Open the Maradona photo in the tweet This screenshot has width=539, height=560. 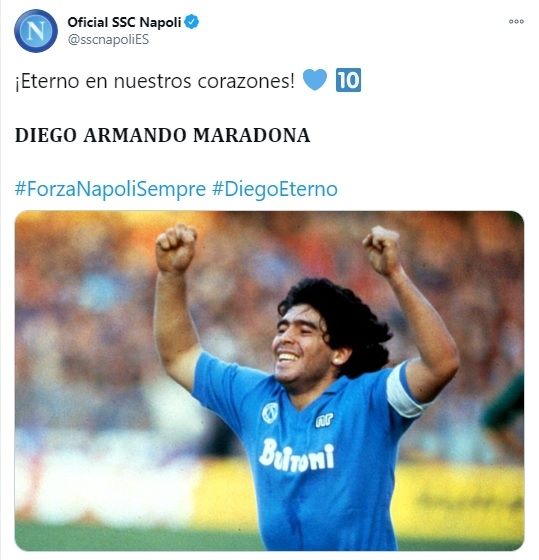[269, 381]
